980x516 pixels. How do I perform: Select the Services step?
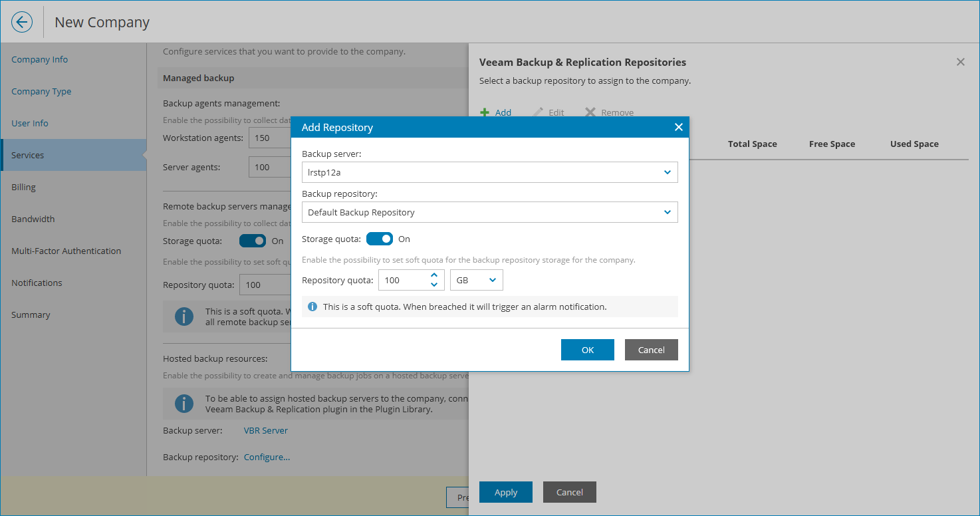tap(73, 155)
